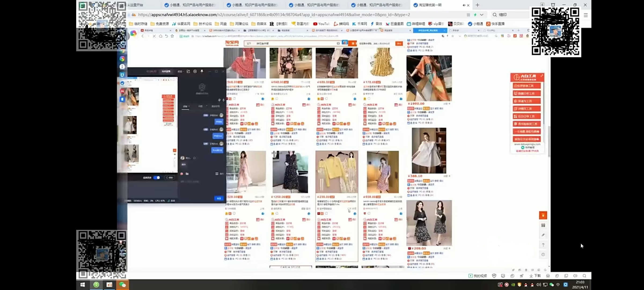Tick the checkbox under the ¥178.00 product

[x=369, y=99]
